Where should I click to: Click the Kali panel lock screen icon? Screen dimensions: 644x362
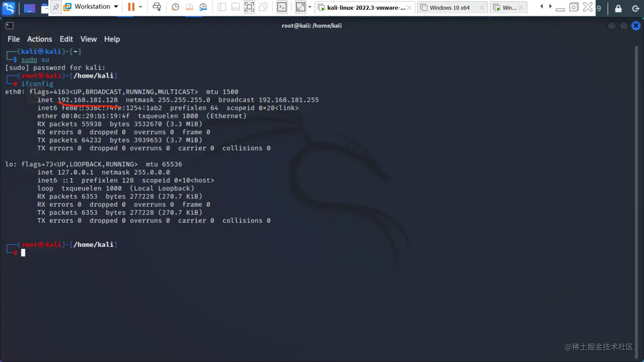(618, 8)
